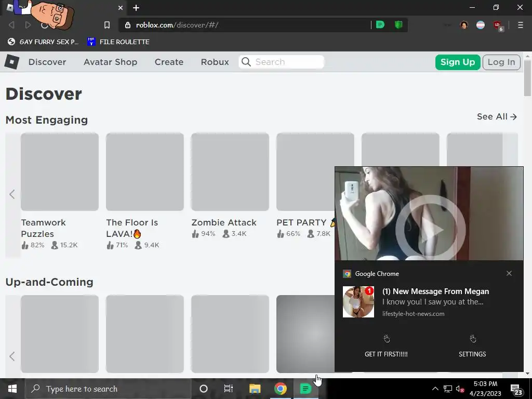The image size is (532, 399).
Task: Open the Zombie Attack game thumbnail
Action: coord(230,171)
